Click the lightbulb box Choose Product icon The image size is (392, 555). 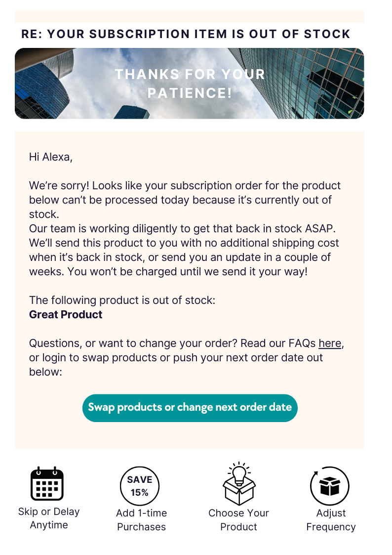coord(239,483)
